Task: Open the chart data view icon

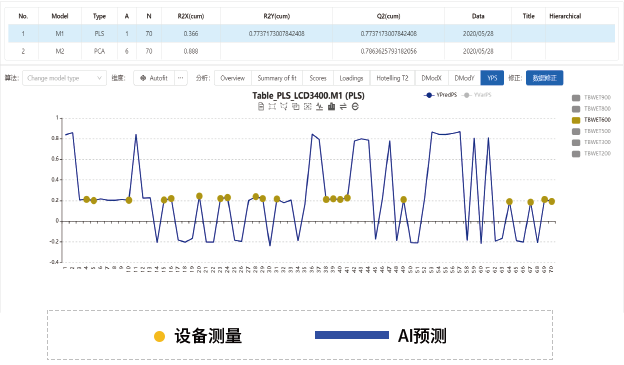Action: (x=261, y=106)
